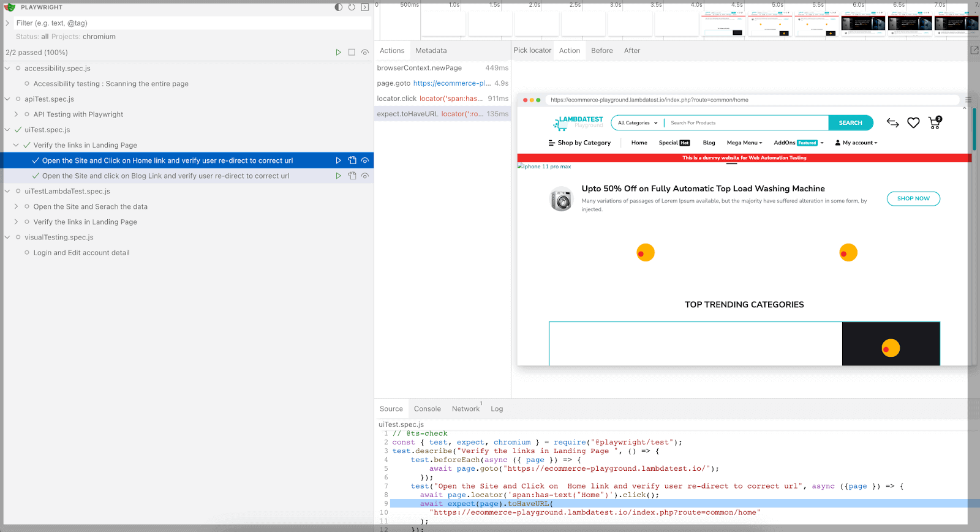Collapse the uiTest.spec.js node
Image resolution: width=980 pixels, height=532 pixels.
[x=7, y=130]
